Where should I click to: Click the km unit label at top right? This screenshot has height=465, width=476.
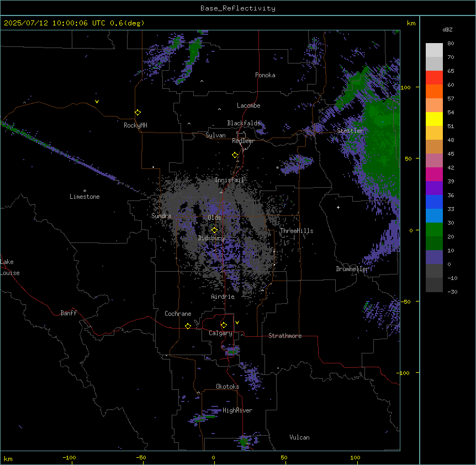(411, 23)
